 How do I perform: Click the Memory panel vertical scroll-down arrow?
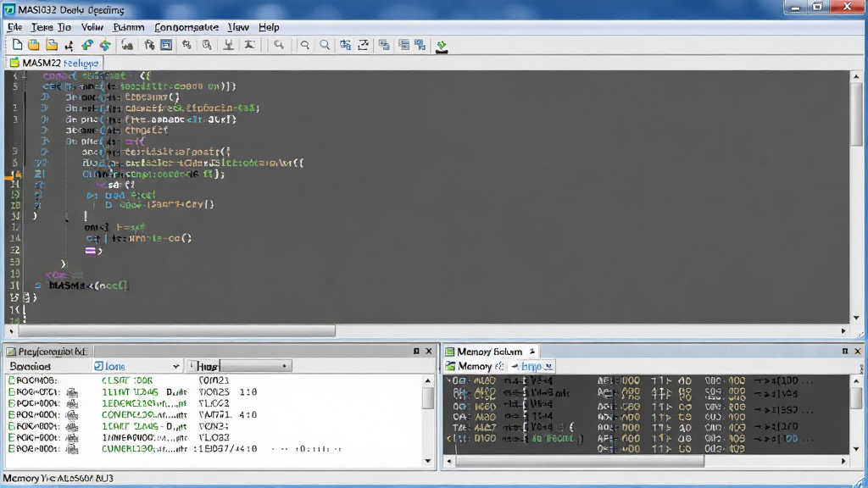[x=856, y=449]
